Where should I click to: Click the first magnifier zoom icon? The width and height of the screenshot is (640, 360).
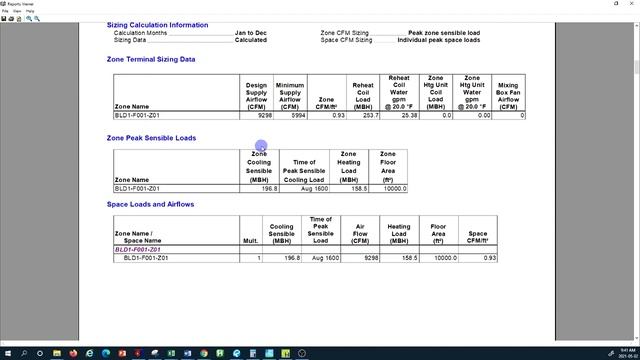pos(29,19)
